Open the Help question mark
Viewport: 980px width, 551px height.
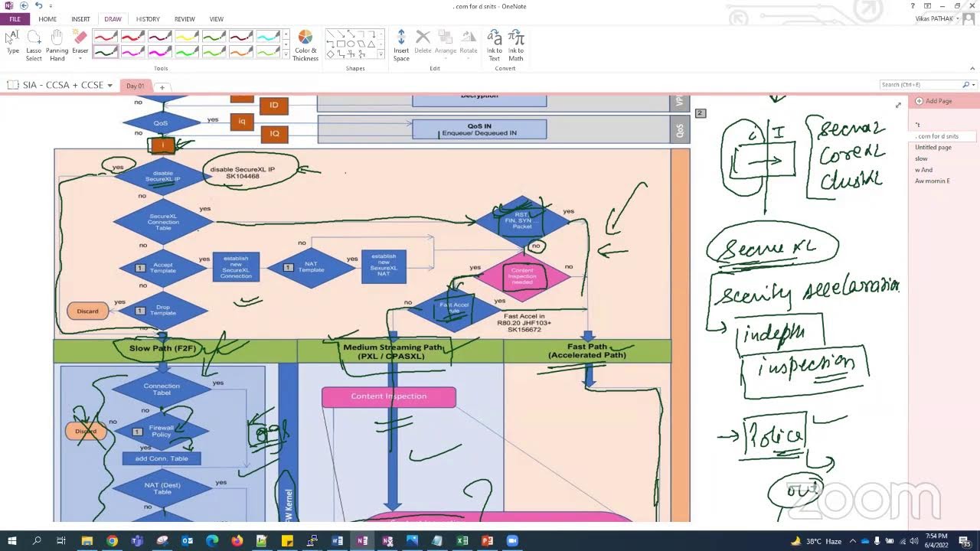913,6
